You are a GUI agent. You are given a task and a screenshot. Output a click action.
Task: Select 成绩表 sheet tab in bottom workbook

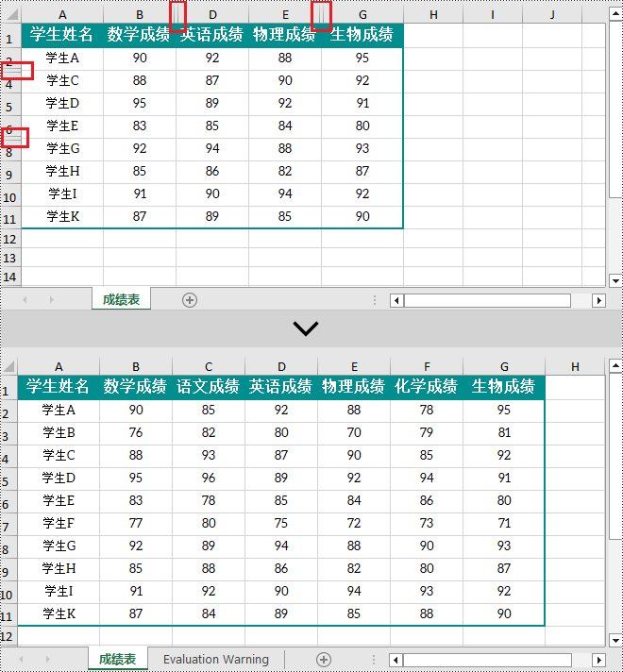pyautogui.click(x=117, y=658)
